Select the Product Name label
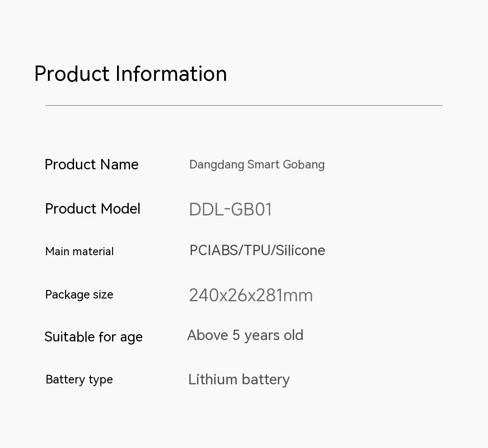The height and width of the screenshot is (448, 488). [92, 164]
